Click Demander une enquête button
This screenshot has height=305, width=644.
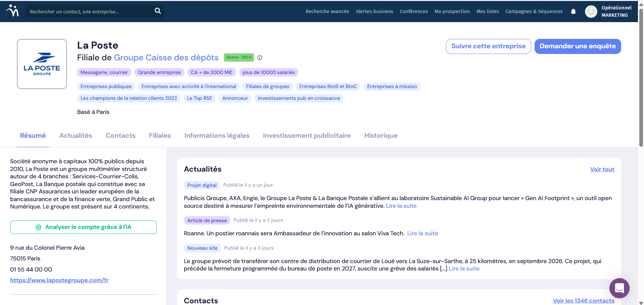578,46
